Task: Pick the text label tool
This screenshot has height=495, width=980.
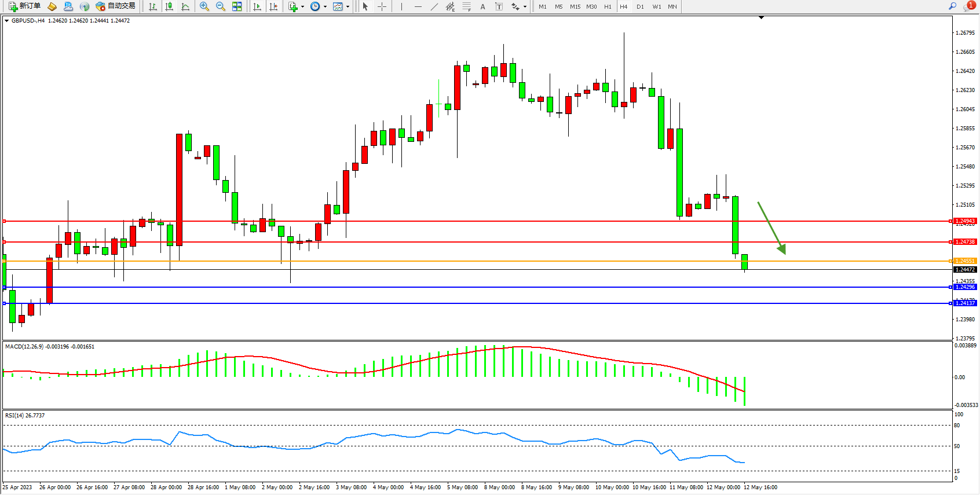Action: click(x=499, y=6)
